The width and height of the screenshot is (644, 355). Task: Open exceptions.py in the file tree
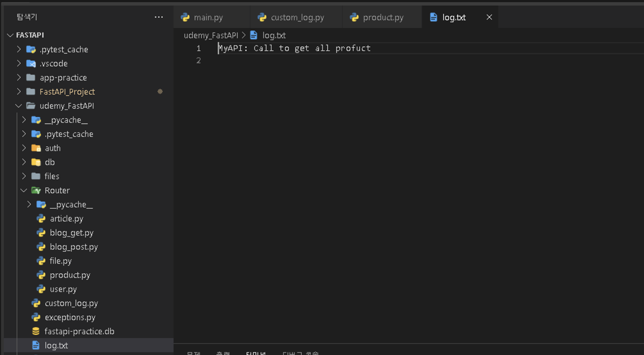(70, 317)
